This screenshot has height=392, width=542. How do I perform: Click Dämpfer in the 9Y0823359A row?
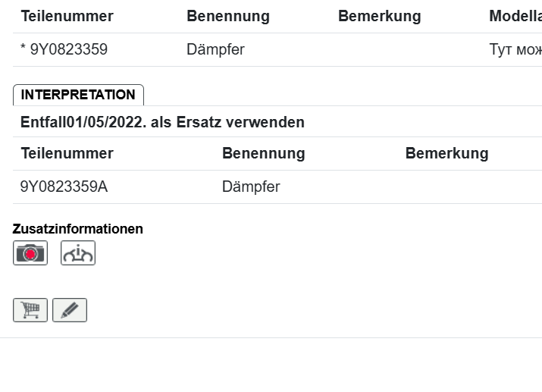coord(251,187)
